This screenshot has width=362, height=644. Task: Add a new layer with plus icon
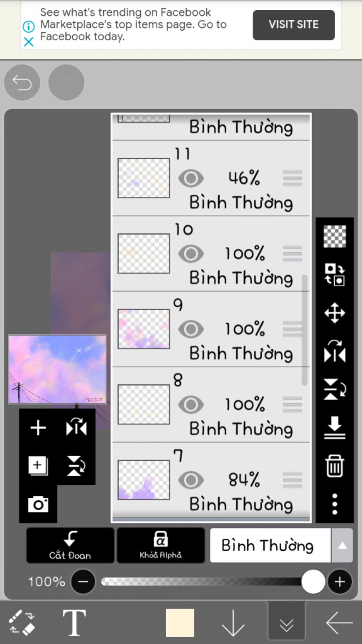(38, 428)
